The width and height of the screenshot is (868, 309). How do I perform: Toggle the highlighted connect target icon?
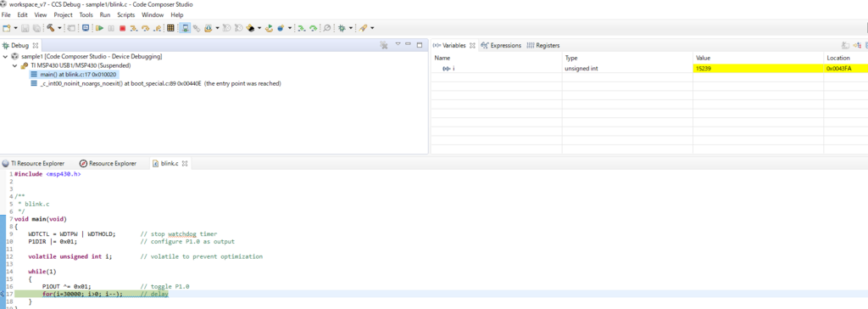184,28
